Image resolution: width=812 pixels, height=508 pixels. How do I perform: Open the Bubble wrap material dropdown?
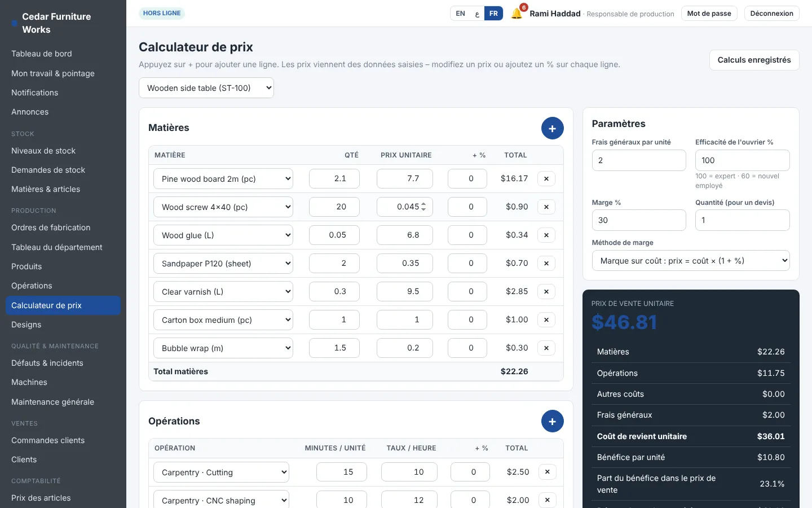pos(223,348)
